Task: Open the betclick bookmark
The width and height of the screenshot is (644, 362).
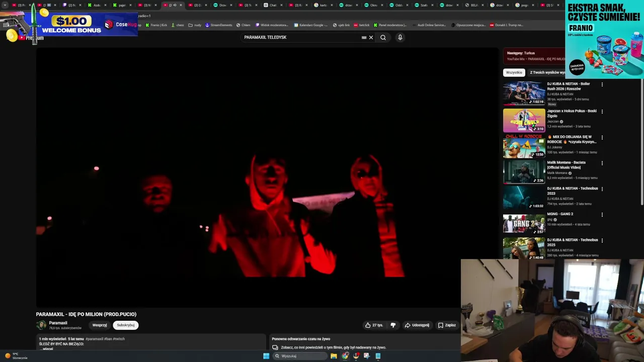Action: pos(362,25)
